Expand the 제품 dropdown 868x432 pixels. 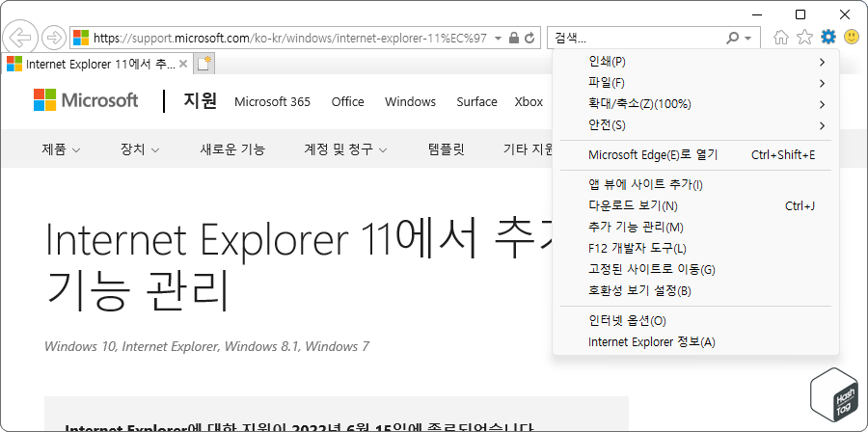click(x=61, y=148)
